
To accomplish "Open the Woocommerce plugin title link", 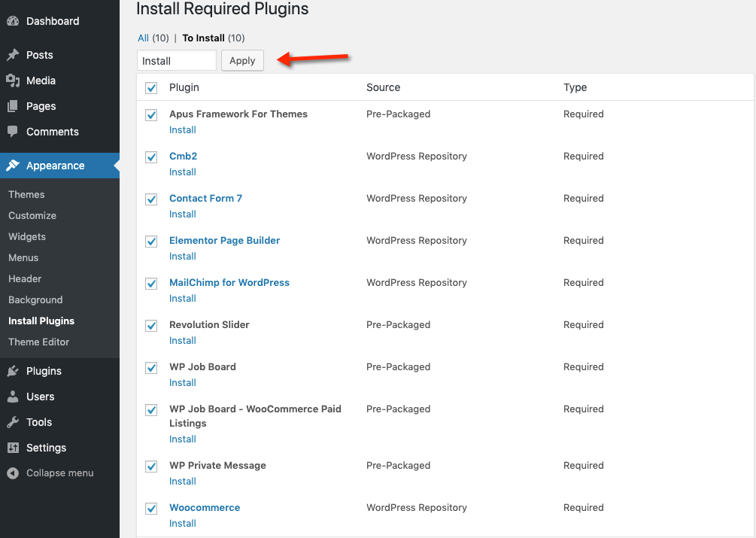I will coord(205,508).
